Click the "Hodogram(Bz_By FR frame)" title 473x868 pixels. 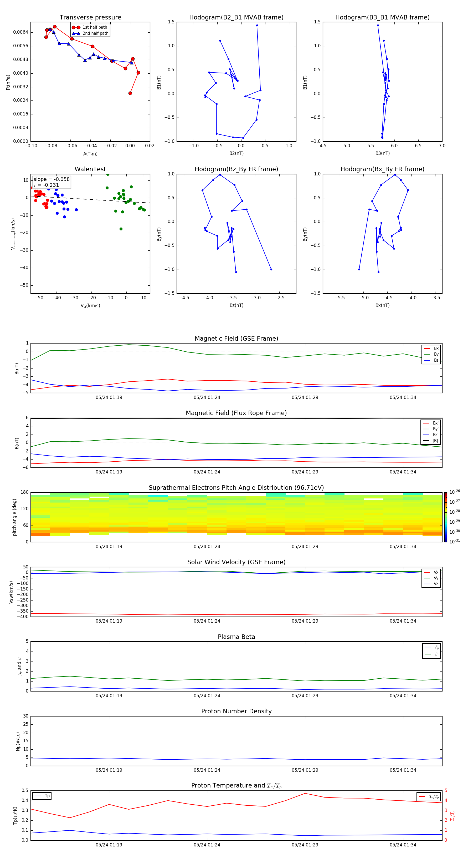[236, 169]
